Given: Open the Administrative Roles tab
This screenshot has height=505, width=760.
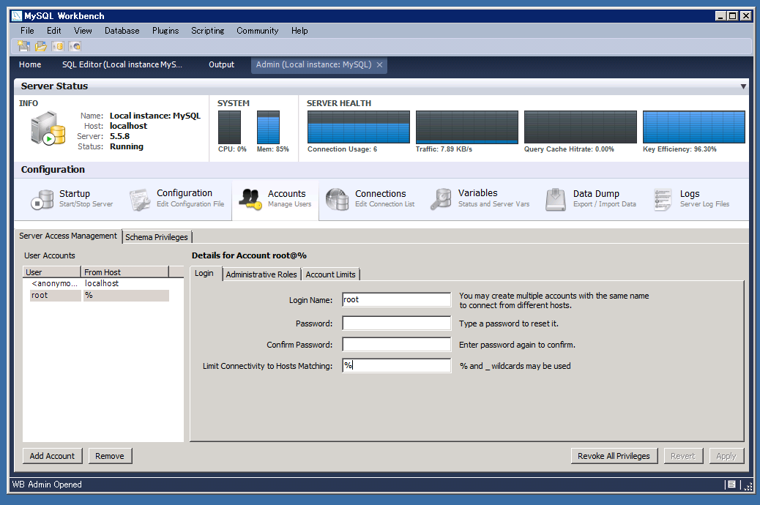Looking at the screenshot, I should (261, 274).
